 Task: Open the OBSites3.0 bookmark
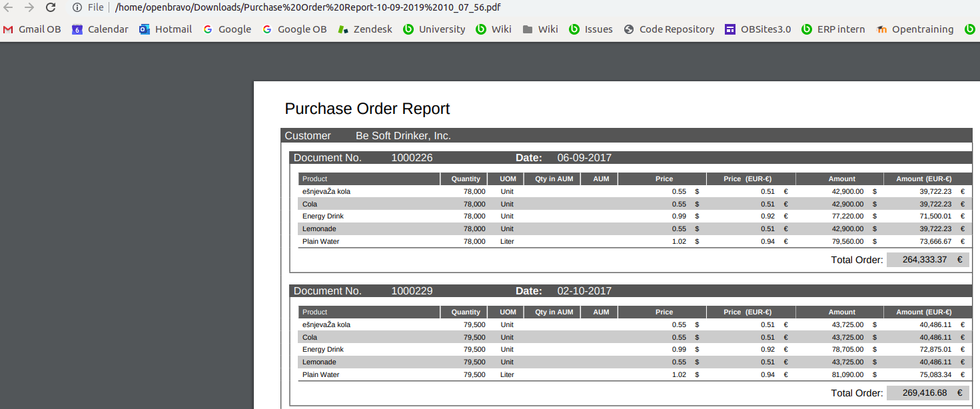coord(758,29)
